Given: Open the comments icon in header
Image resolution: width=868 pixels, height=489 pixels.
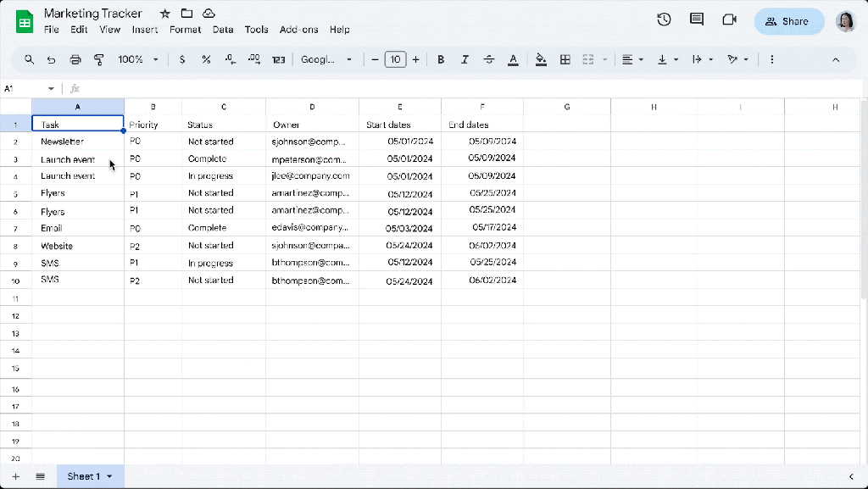Looking at the screenshot, I should 697,20.
